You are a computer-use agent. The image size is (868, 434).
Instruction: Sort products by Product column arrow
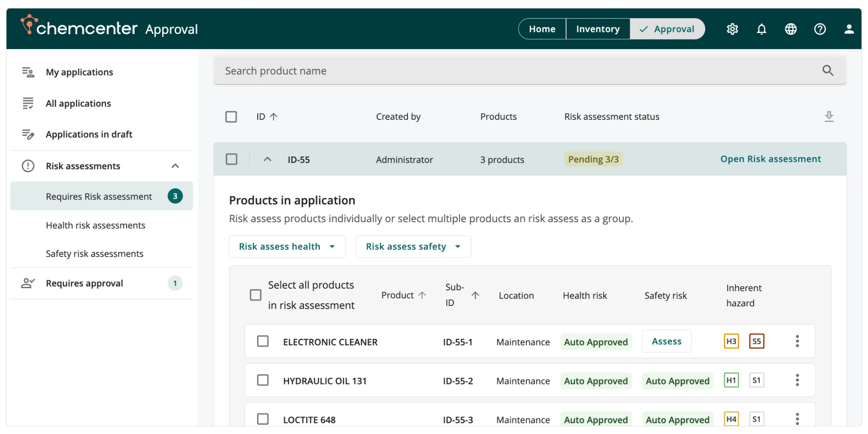coord(422,295)
